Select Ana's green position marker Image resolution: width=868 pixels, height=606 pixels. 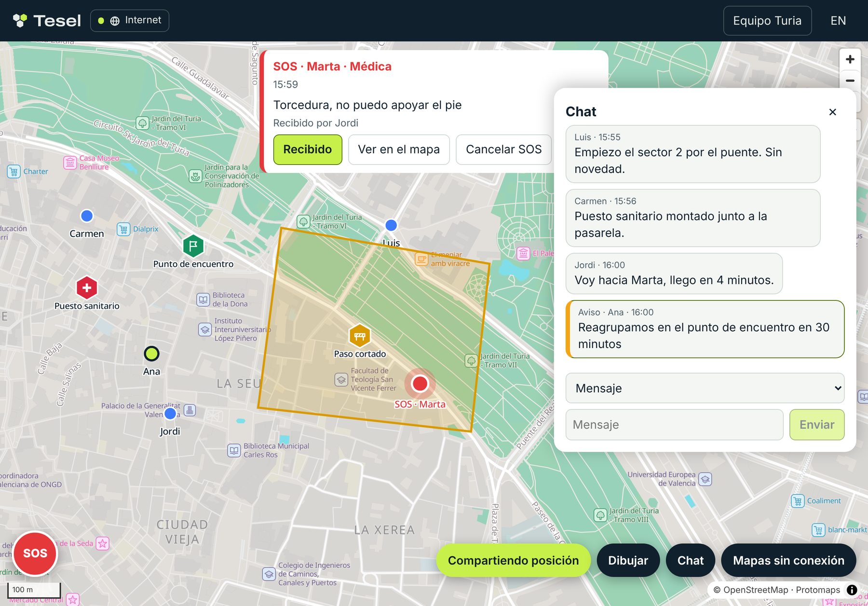pyautogui.click(x=151, y=353)
